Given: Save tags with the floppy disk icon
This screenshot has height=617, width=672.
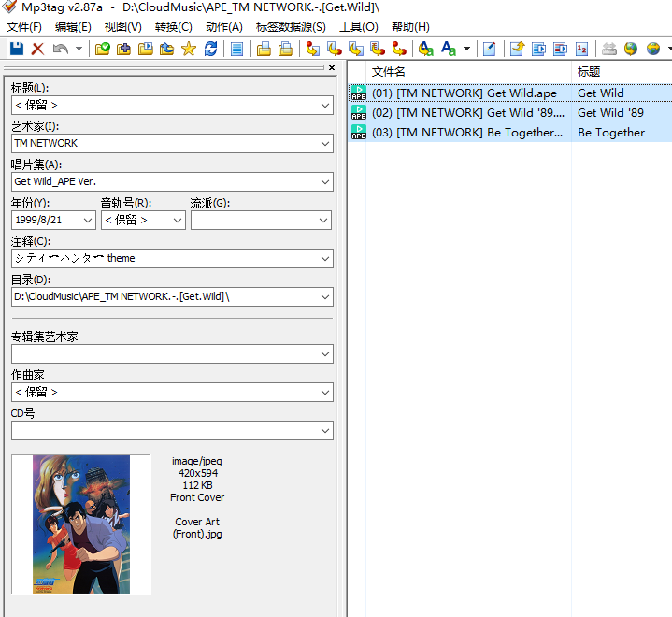Looking at the screenshot, I should (x=17, y=49).
